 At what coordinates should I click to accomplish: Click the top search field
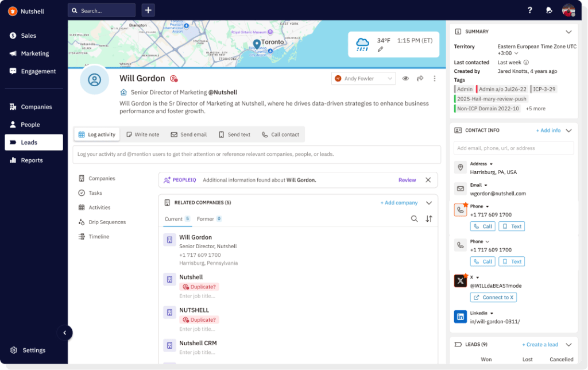point(101,10)
